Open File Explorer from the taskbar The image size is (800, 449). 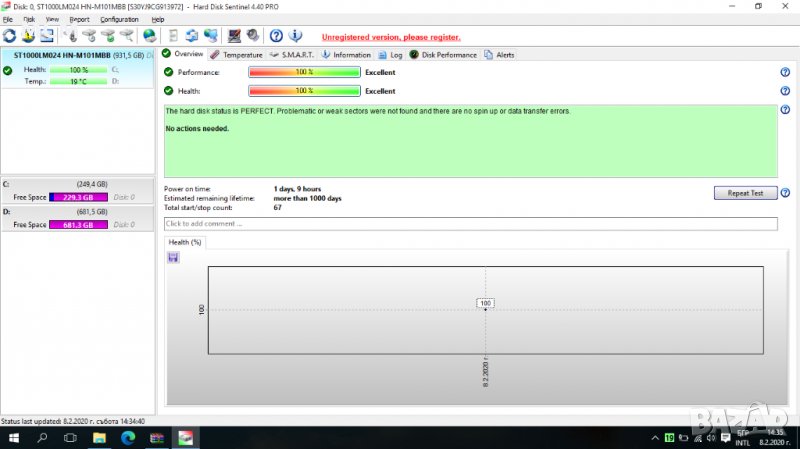(98, 438)
